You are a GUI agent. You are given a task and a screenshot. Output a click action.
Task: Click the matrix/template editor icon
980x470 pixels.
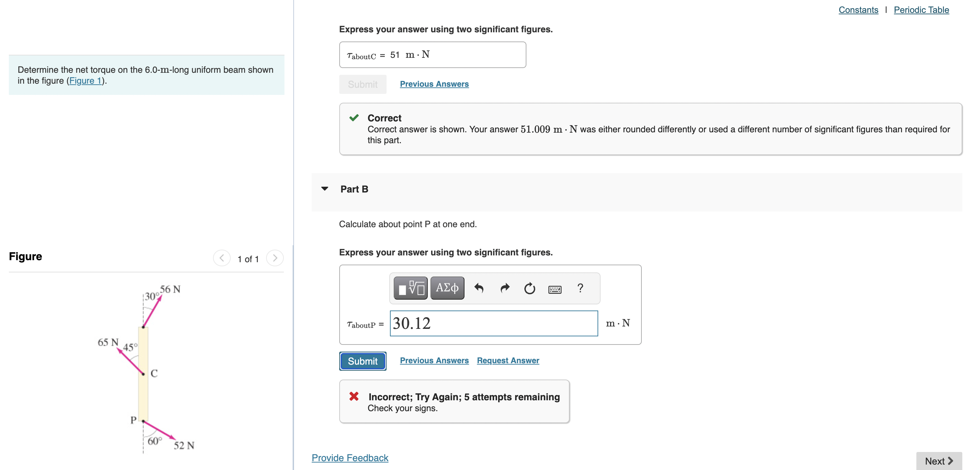pyautogui.click(x=411, y=287)
